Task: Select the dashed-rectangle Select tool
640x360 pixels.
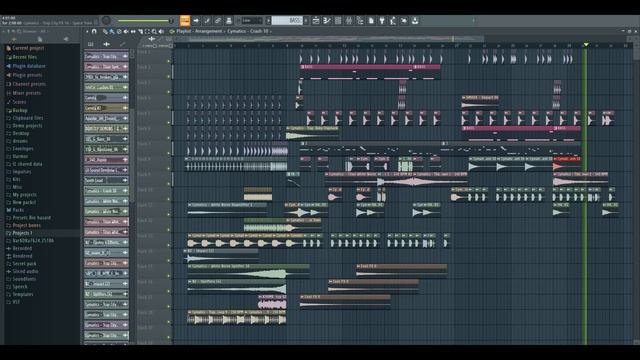Action: coord(147,31)
